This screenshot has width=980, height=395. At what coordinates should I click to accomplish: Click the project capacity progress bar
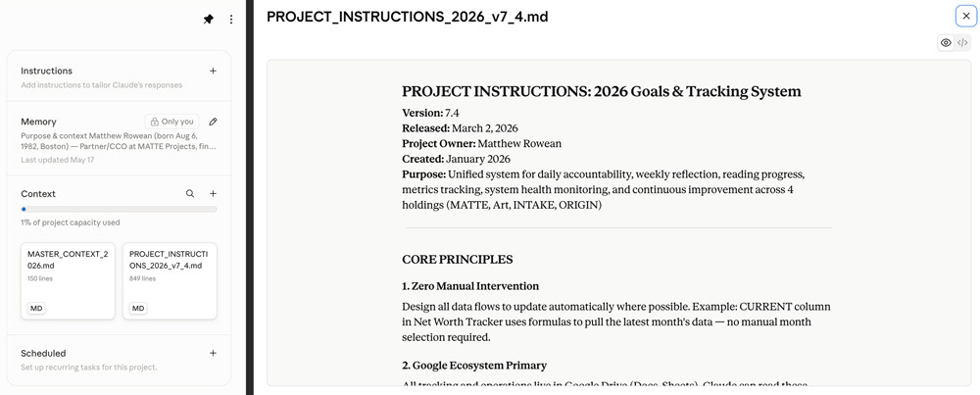(119, 210)
